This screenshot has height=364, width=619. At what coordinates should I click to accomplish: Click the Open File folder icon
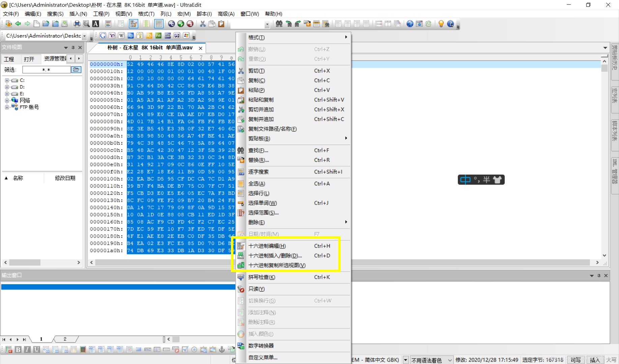tap(46, 24)
